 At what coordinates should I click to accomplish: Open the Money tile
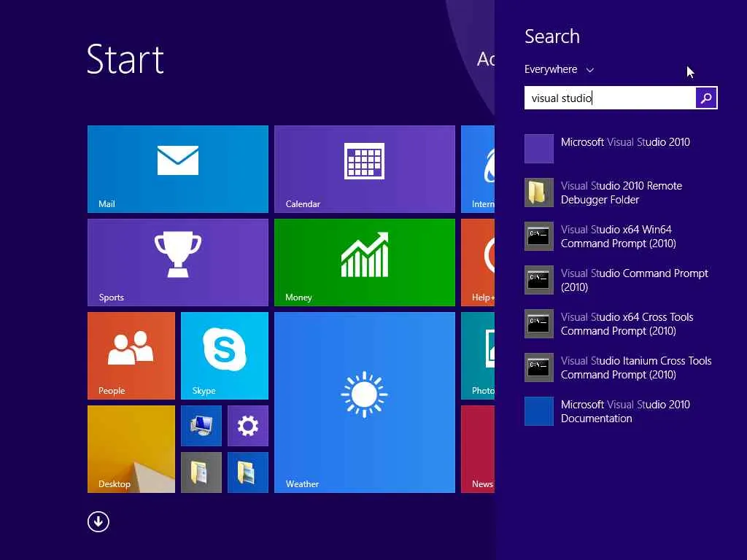click(365, 262)
